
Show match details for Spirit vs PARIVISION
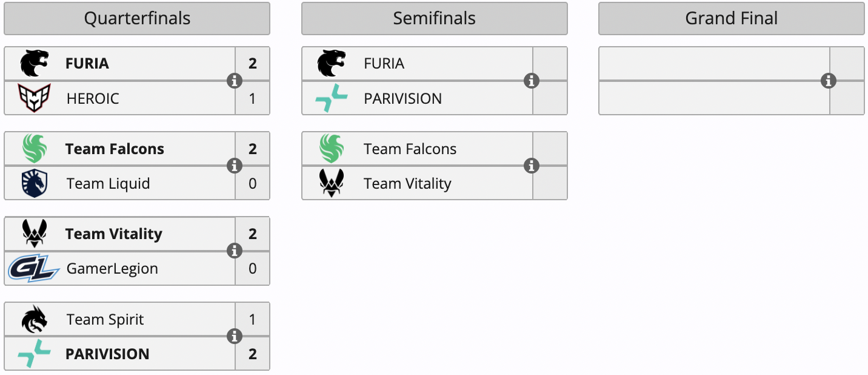(x=235, y=336)
